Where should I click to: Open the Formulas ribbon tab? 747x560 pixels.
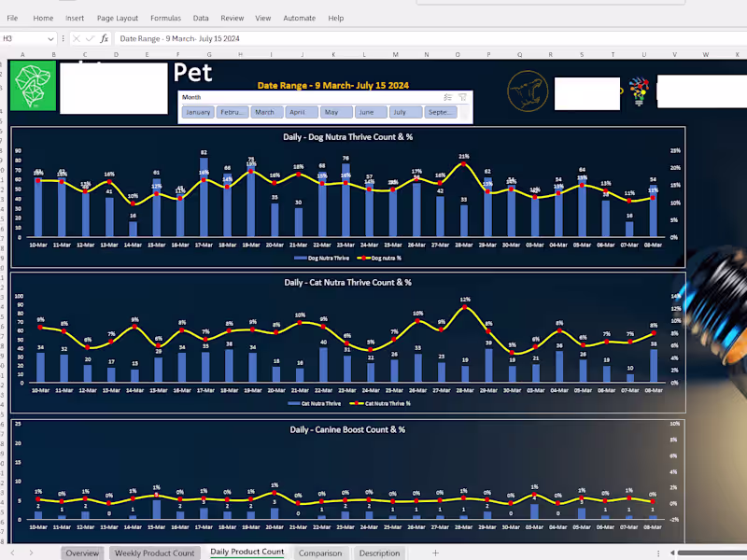point(165,17)
